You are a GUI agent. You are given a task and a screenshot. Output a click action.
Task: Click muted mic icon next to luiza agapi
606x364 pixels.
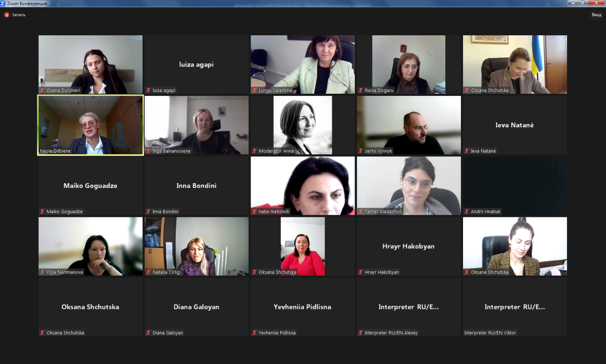tap(148, 90)
